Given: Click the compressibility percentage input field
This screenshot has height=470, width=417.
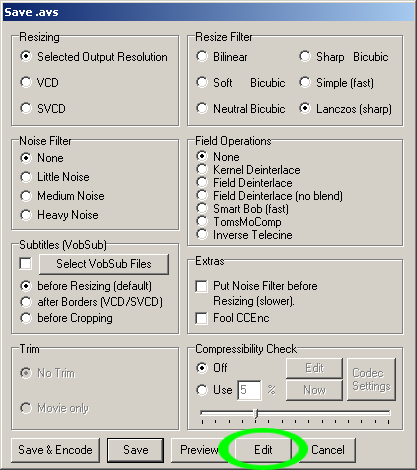Looking at the screenshot, I should pyautogui.click(x=249, y=390).
